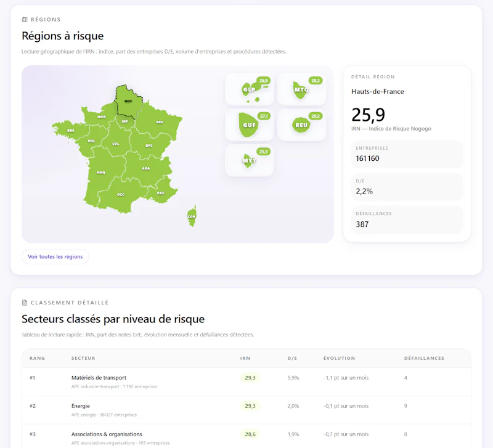
Task: Select the HDF region on the map
Action: tap(128, 101)
